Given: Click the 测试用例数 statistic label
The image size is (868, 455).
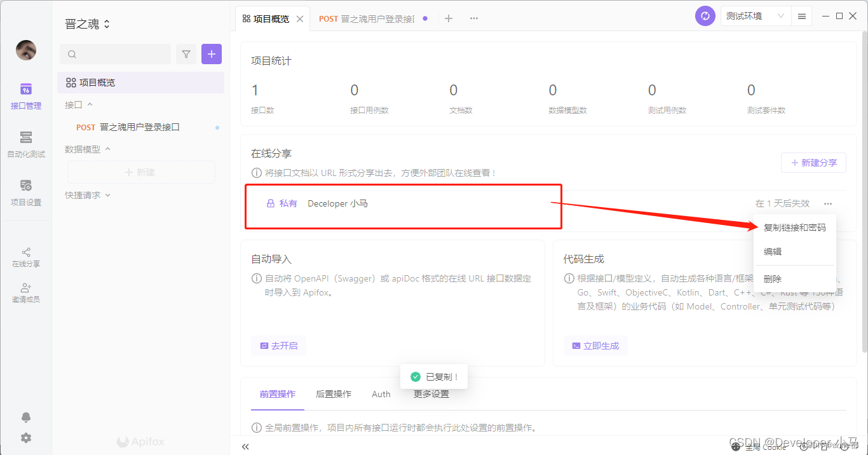Looking at the screenshot, I should click(667, 110).
